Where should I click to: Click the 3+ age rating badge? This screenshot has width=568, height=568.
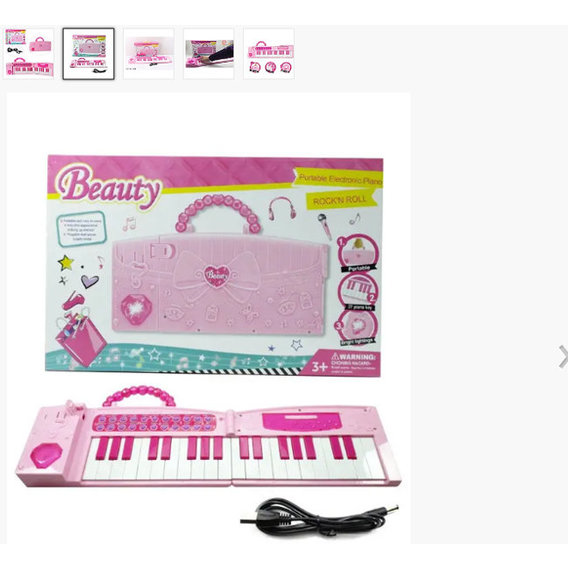(320, 367)
